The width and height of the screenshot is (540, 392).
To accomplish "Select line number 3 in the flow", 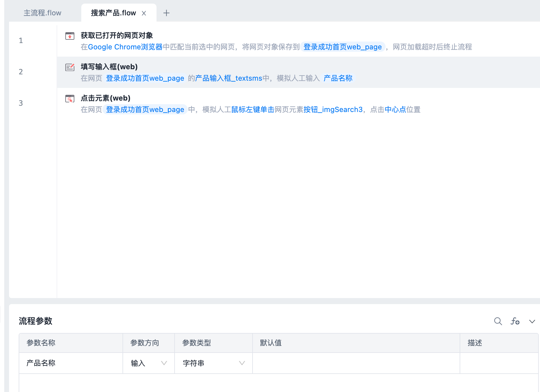I will 21,103.
